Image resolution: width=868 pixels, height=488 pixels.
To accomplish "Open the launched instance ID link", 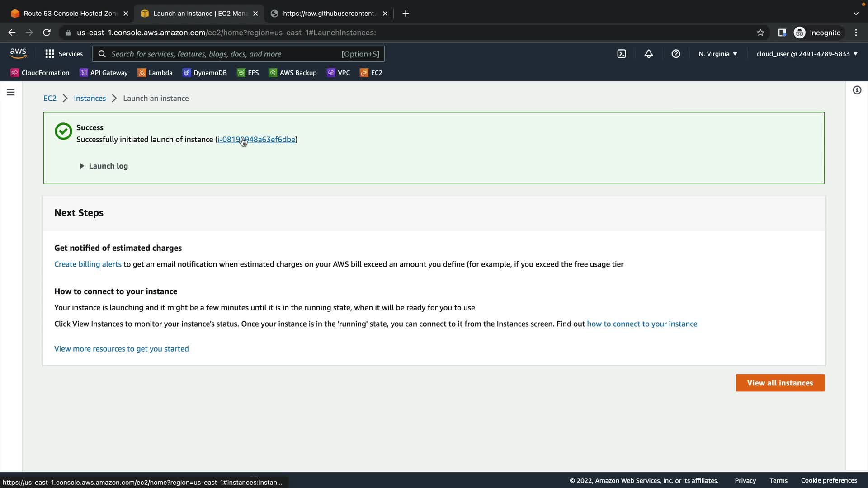I will tap(256, 139).
